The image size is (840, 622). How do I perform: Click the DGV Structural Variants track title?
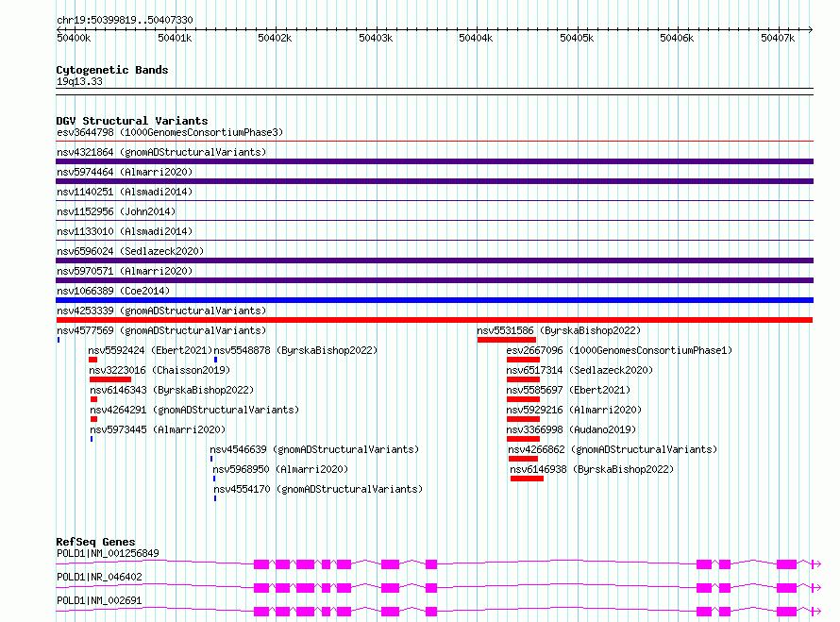click(x=132, y=121)
